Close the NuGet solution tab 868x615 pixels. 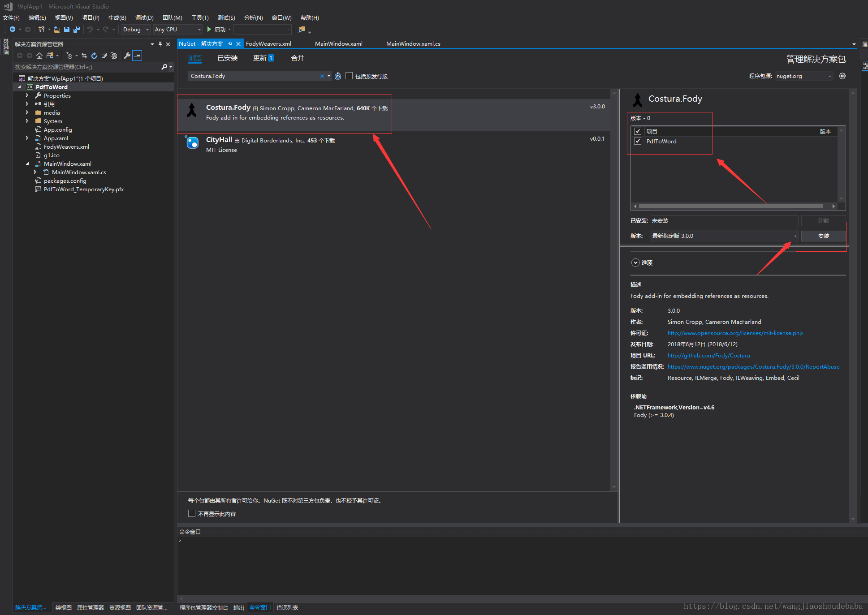(238, 43)
